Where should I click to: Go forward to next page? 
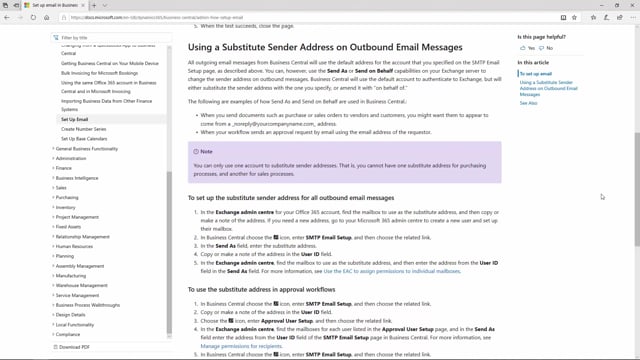pyautogui.click(x=20, y=18)
